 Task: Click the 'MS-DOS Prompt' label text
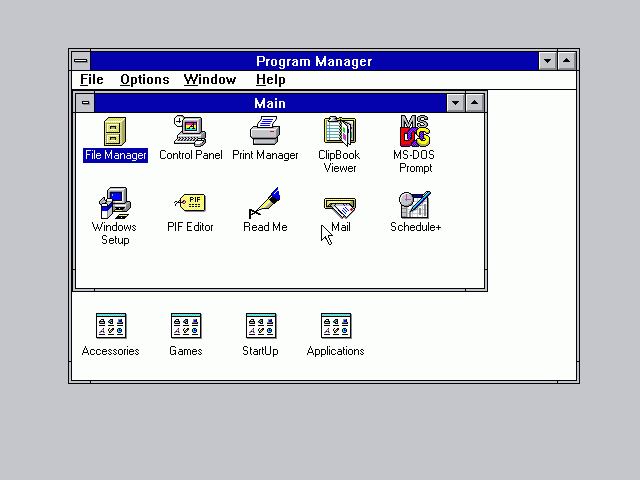click(414, 162)
